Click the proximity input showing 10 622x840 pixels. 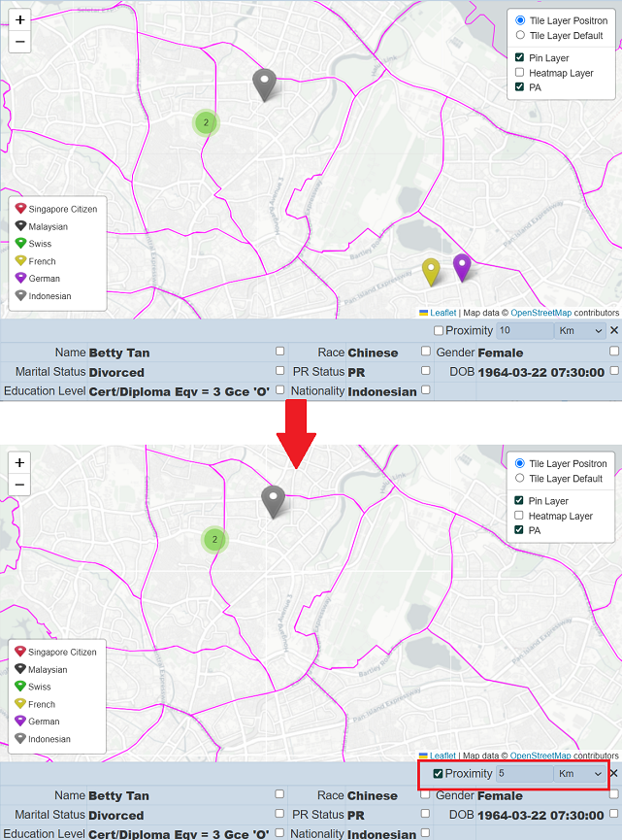[524, 331]
